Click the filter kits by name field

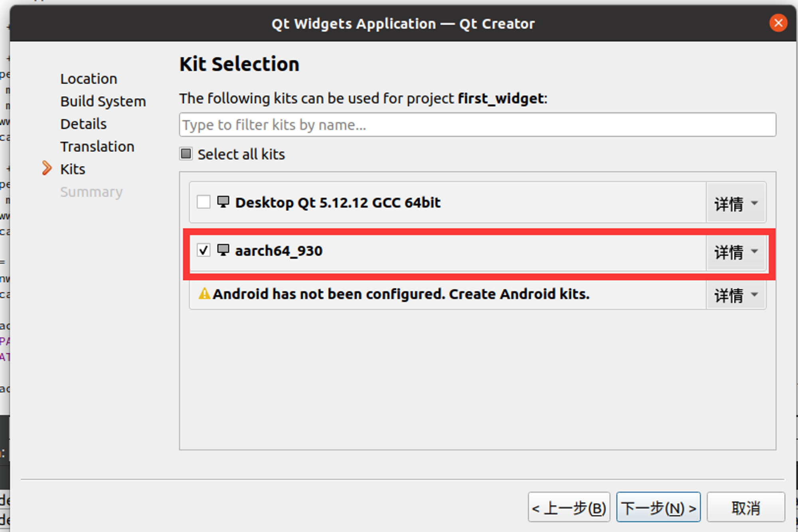tap(477, 125)
